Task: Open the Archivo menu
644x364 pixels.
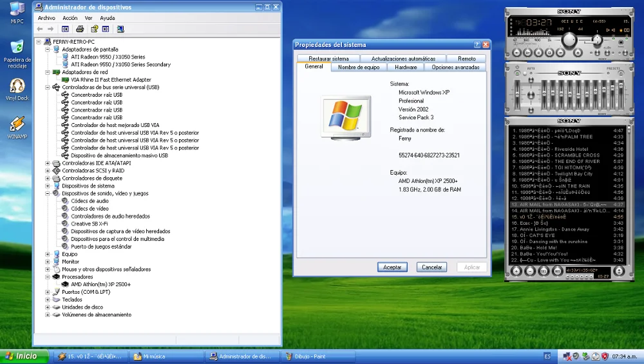Action: (46, 18)
